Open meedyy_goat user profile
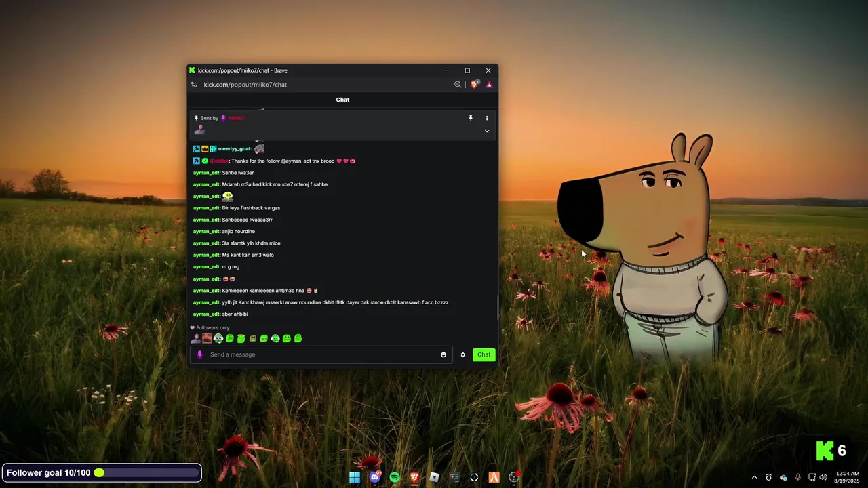The image size is (868, 488). pyautogui.click(x=235, y=149)
